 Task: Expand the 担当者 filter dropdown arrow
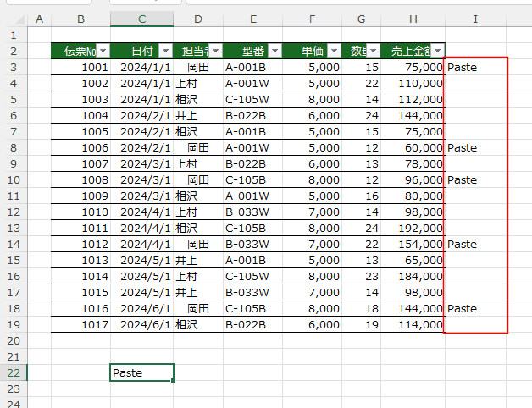point(215,51)
